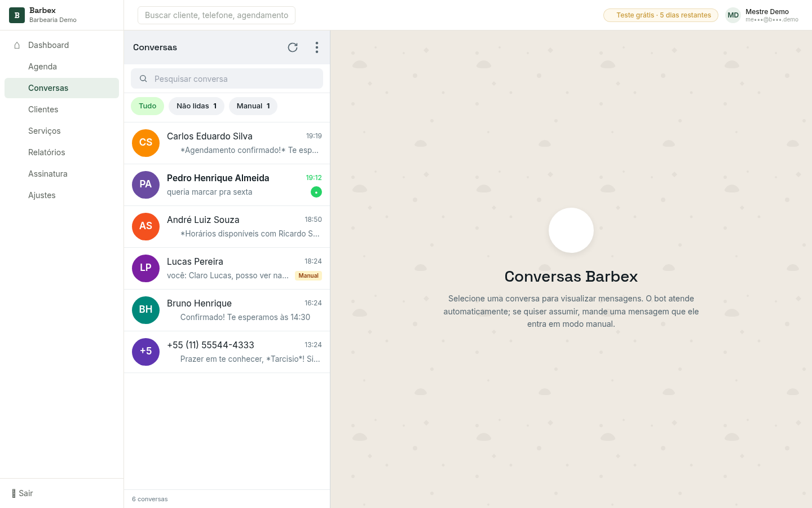Click the Dashboard label in sidebar
The height and width of the screenshot is (508, 812).
[48, 45]
